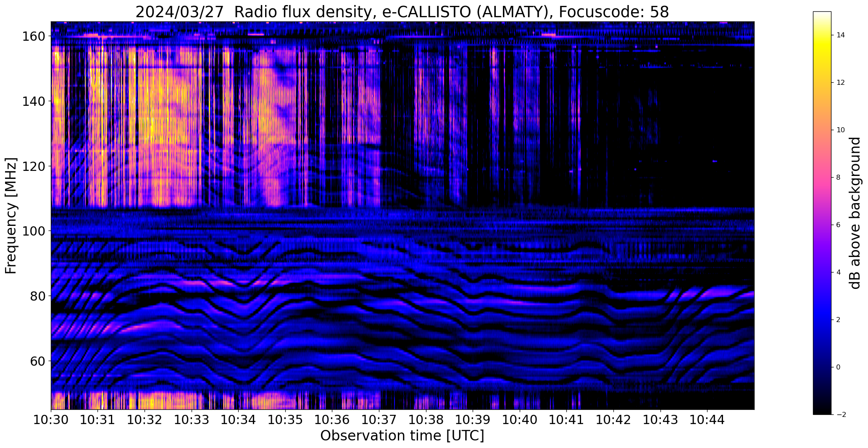This screenshot has height=448, width=868.
Task: Click the 'Frequency [MHz]' y-axis label
Action: tap(11, 216)
